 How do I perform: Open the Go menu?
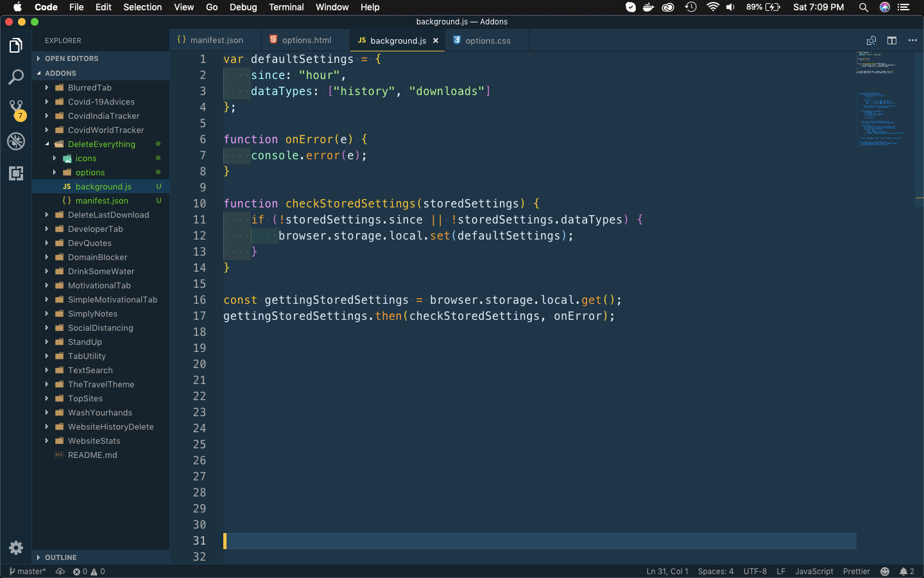[x=212, y=7]
